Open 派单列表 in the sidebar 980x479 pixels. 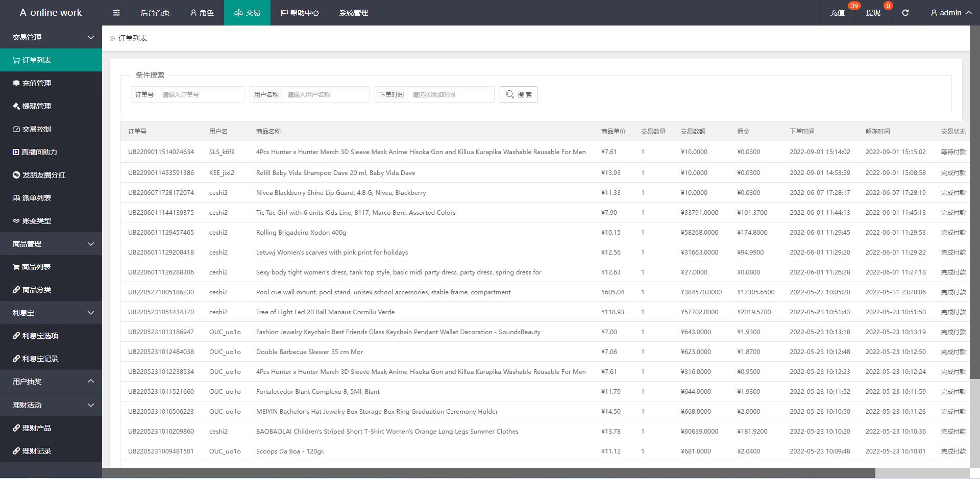click(x=36, y=198)
